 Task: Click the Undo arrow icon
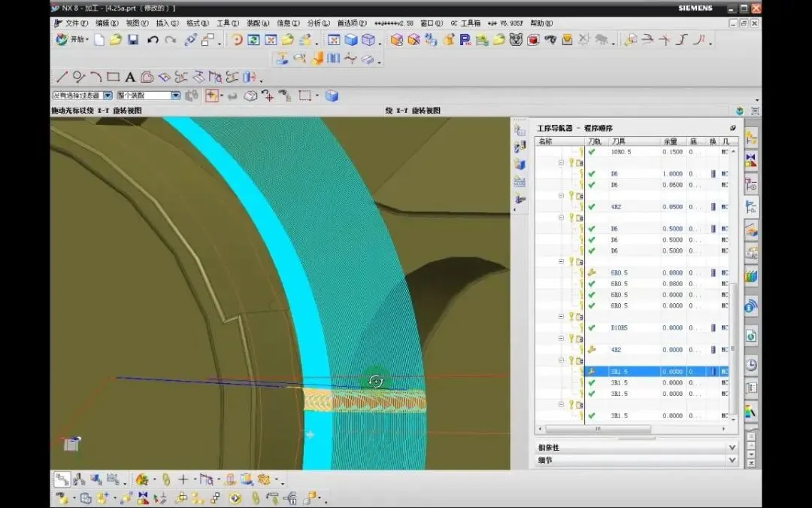click(x=153, y=40)
